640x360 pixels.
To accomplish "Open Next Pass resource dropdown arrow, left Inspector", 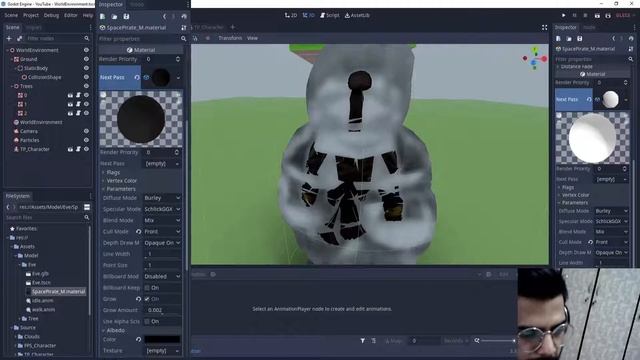I will pos(178,78).
